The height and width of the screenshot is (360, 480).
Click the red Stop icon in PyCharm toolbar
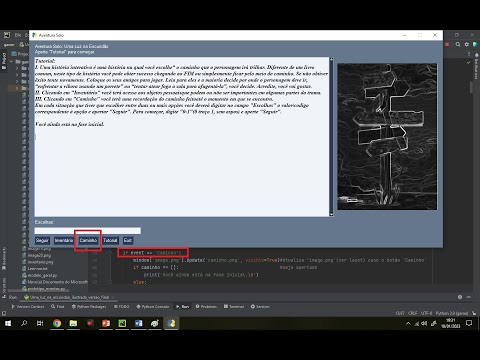click(447, 44)
